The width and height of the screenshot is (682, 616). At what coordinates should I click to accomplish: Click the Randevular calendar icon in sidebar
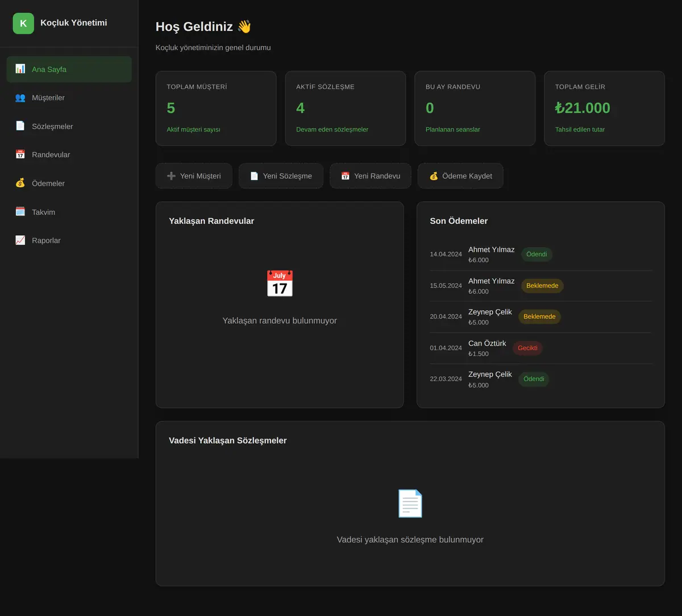(x=20, y=155)
